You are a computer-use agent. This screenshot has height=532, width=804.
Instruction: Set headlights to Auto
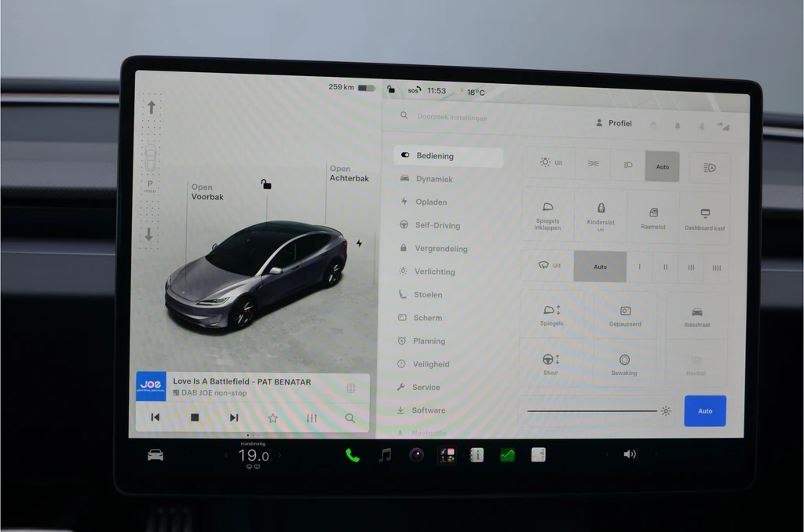(663, 166)
